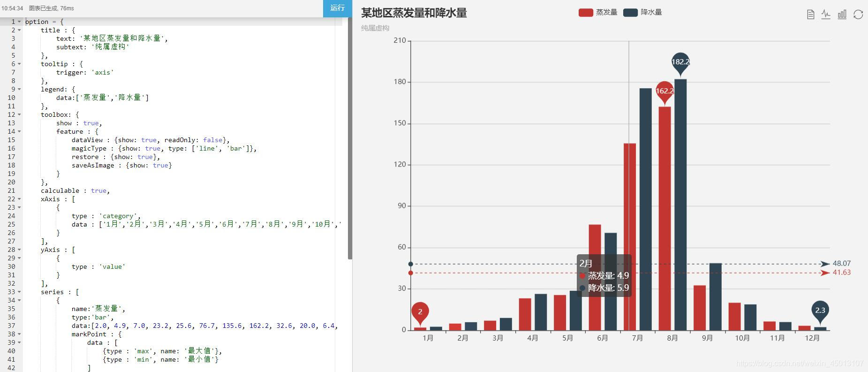
Task: Click the subtext: '纯属虚构' code line
Action: [93, 47]
